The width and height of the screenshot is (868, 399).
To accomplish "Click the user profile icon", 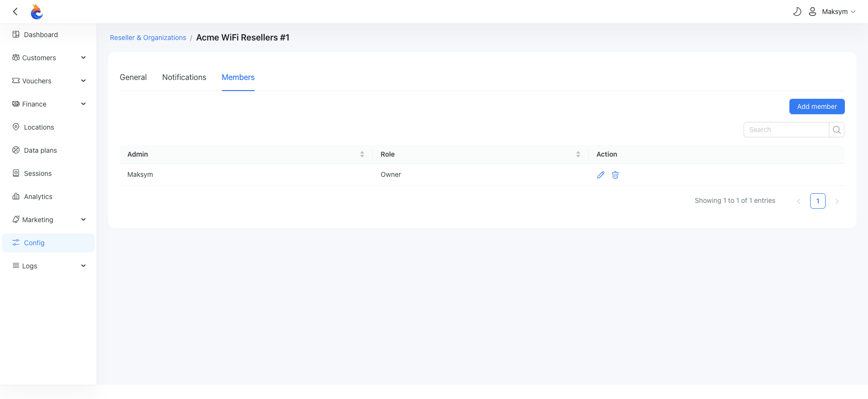I will pos(813,12).
